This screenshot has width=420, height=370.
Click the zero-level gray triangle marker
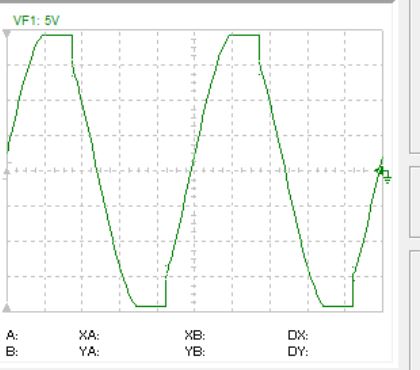pos(7,171)
